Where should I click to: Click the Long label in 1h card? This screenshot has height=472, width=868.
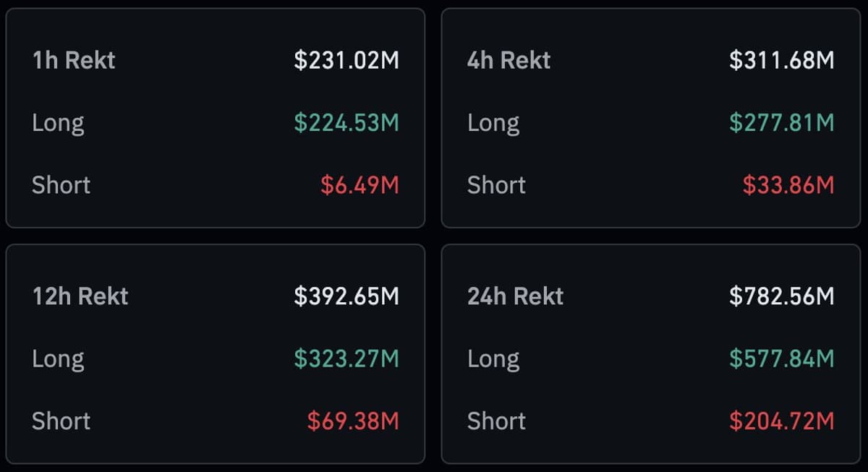pyautogui.click(x=58, y=123)
